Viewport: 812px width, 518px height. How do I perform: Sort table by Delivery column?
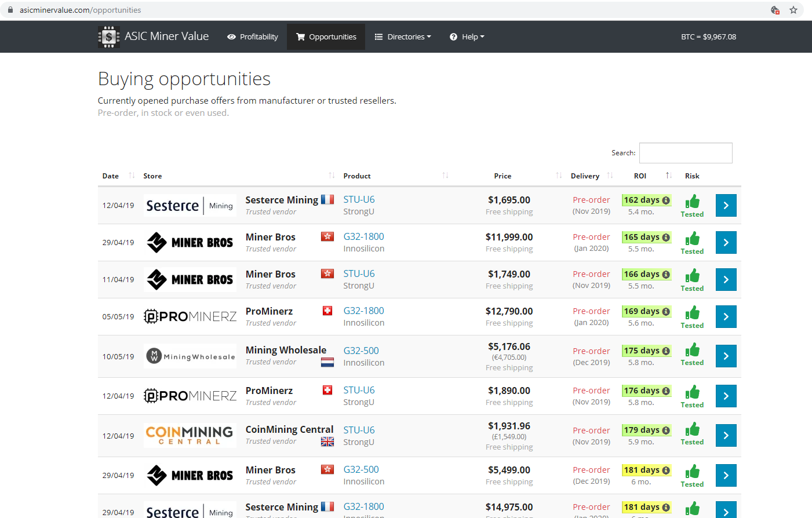coord(591,176)
